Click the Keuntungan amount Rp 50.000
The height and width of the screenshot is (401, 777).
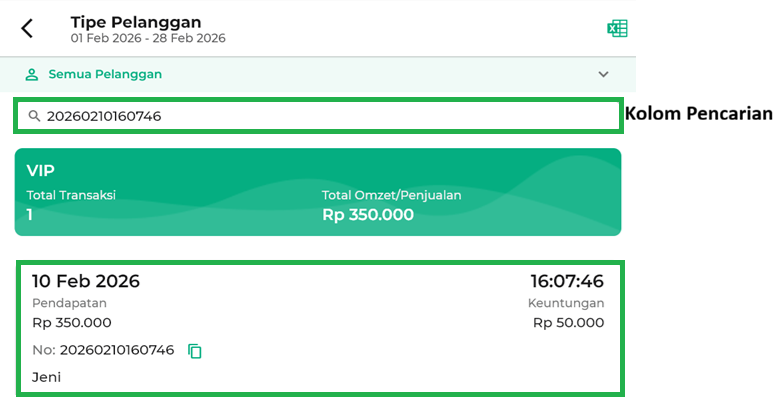pyautogui.click(x=568, y=323)
